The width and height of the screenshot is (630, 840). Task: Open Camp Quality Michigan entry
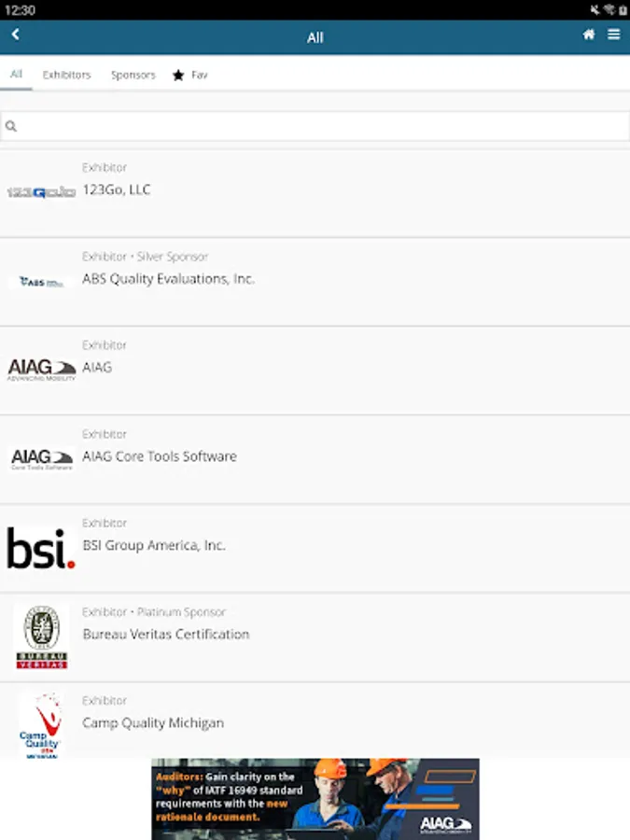(x=315, y=721)
